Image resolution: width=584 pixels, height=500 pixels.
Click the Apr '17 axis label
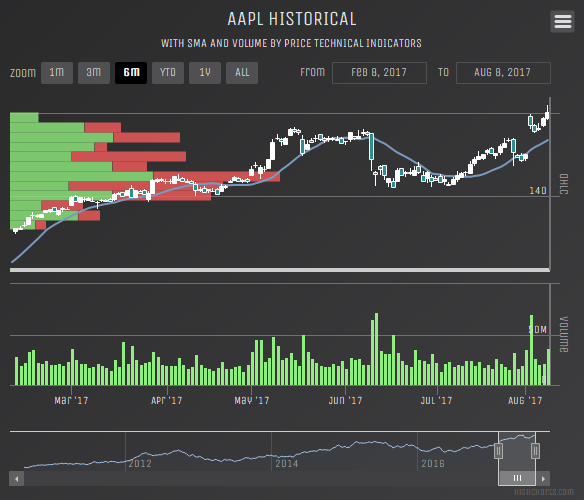click(166, 401)
